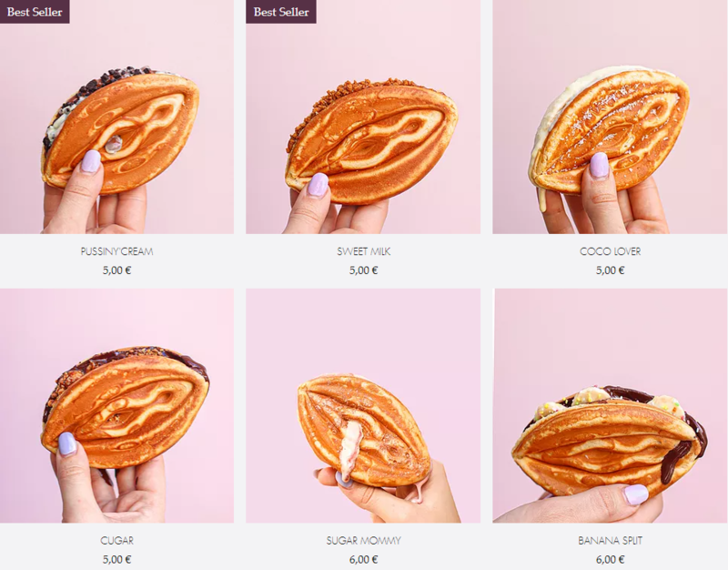Viewport: 728px width, 570px height.
Task: Click the SWEET MILK product title
Action: coord(363,251)
